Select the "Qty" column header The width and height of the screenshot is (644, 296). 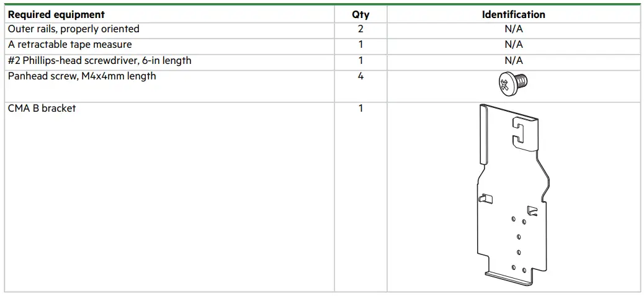pyautogui.click(x=360, y=14)
